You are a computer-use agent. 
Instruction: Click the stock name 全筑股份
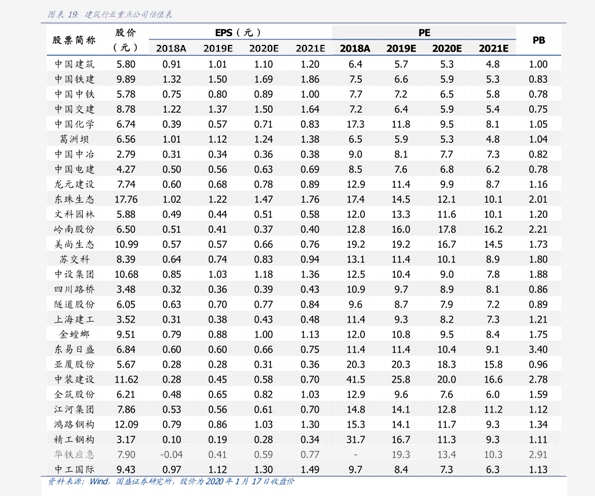point(74,394)
